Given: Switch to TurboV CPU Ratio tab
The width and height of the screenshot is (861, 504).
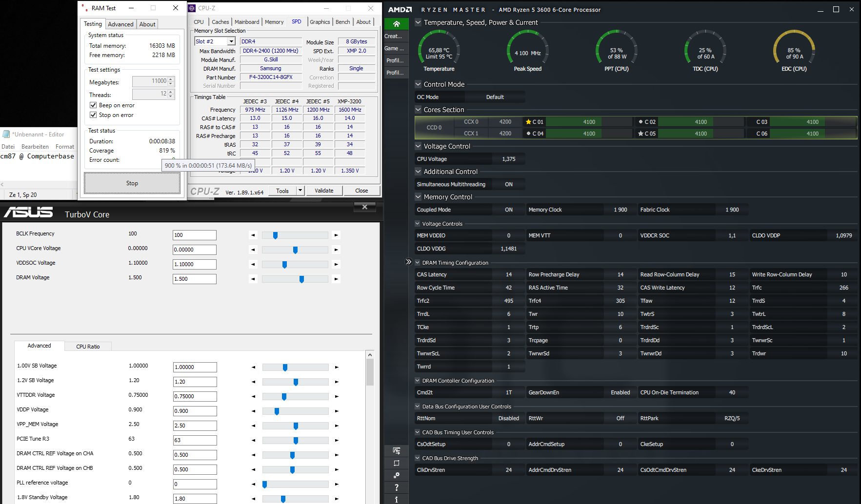Looking at the screenshot, I should click(x=88, y=347).
